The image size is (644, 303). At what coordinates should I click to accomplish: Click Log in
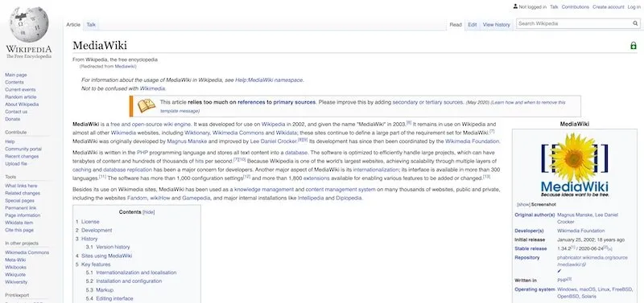634,7
